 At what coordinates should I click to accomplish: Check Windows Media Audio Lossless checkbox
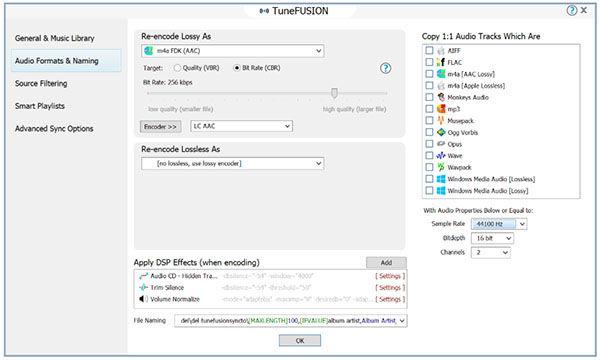[429, 179]
